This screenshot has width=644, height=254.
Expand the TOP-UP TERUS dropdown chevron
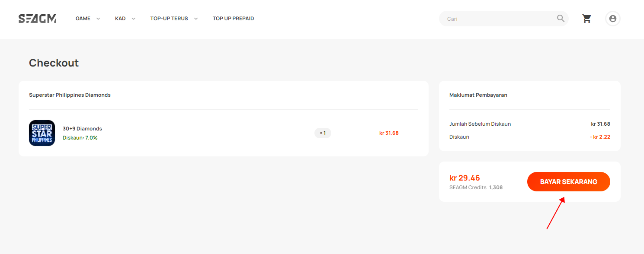[196, 19]
